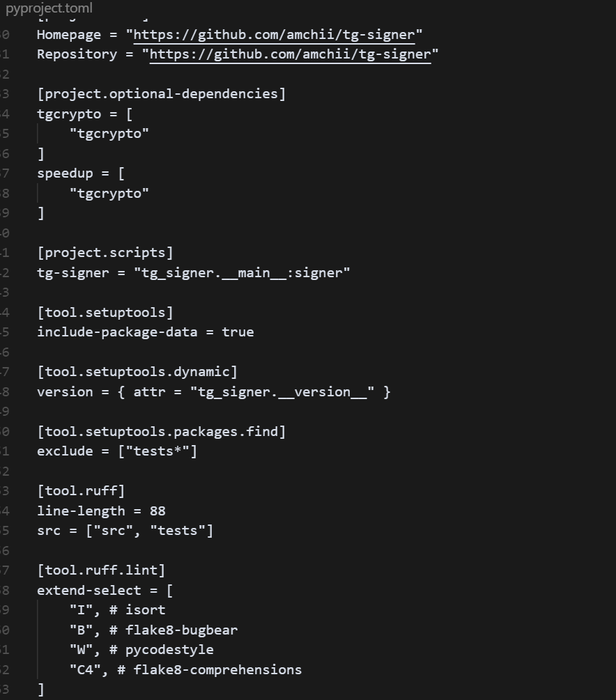616x700 pixels.
Task: Click the [project.optional-dependencies] section header
Action: point(161,94)
